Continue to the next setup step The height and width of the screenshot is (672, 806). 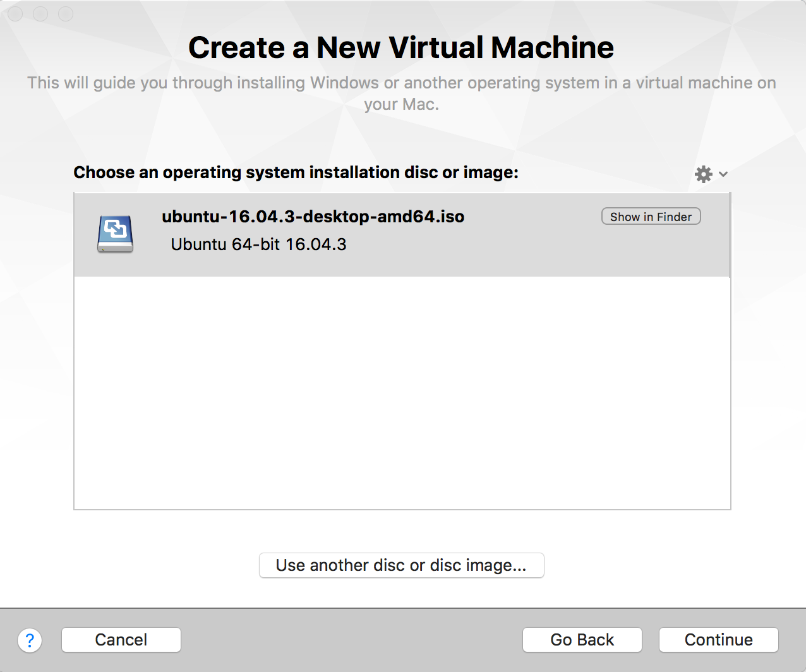(x=718, y=640)
